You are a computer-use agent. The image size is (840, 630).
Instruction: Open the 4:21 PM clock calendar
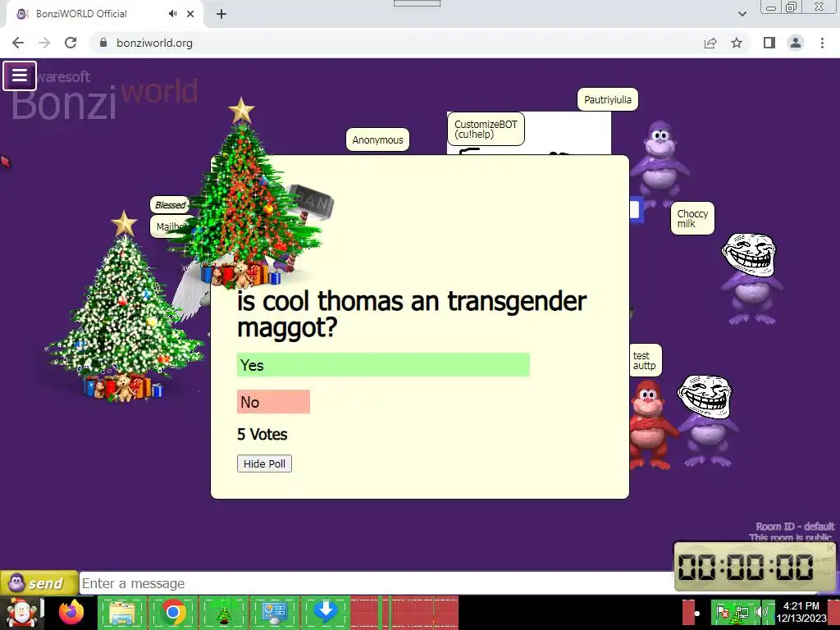(801, 612)
